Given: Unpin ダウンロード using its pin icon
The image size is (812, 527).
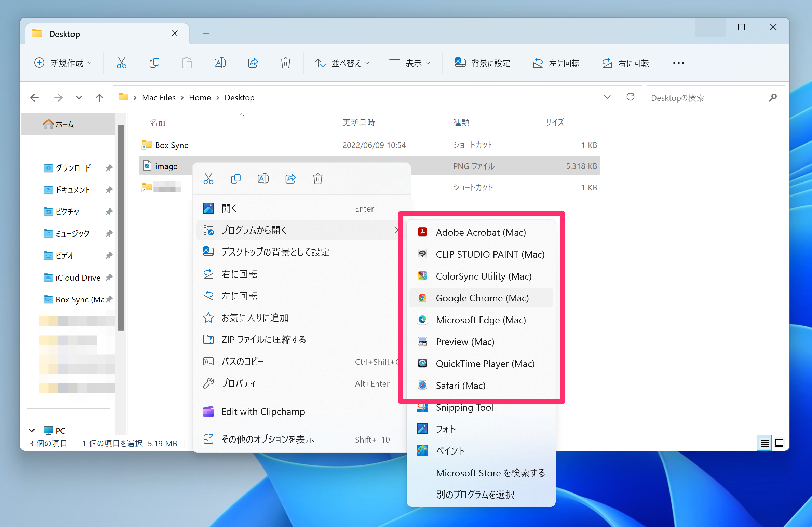Looking at the screenshot, I should click(109, 168).
